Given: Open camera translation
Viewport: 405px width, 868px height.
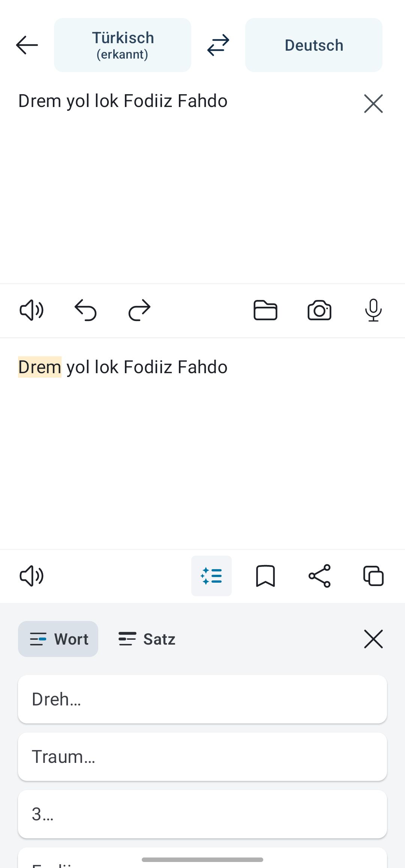Looking at the screenshot, I should (x=319, y=310).
